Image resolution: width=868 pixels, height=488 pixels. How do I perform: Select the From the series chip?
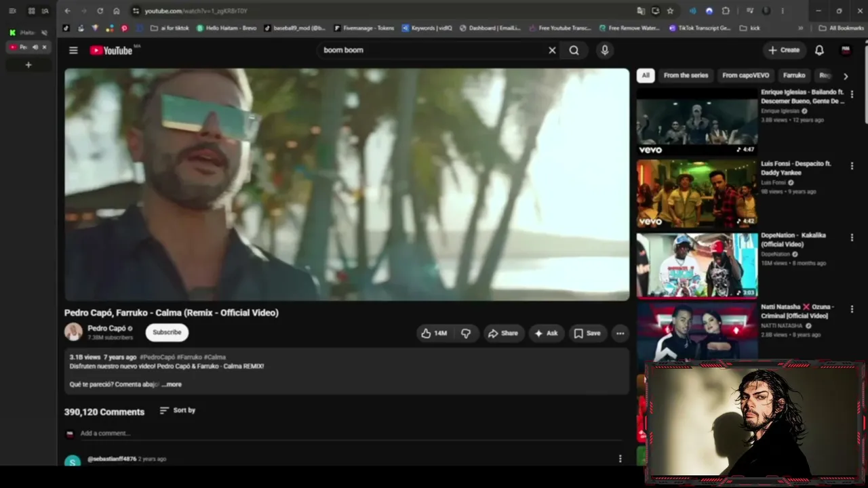point(686,76)
